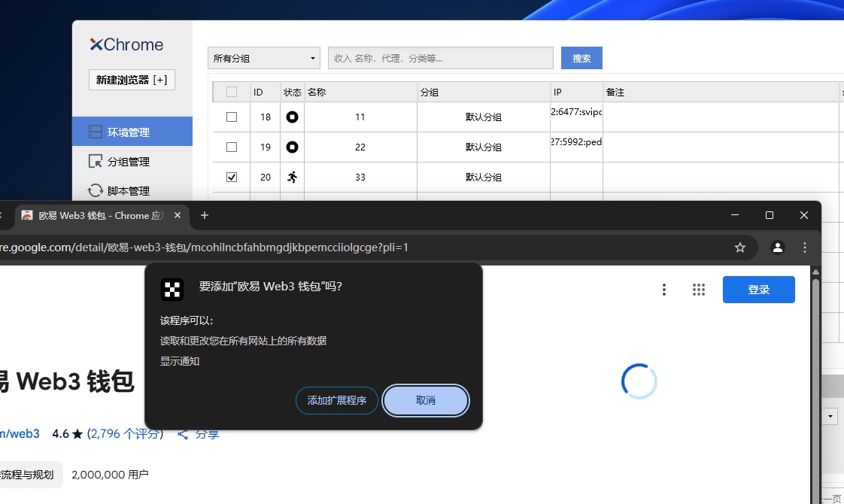This screenshot has height=504, width=844.
Task: Click the stopped status icon for ID 19
Action: coord(293,147)
